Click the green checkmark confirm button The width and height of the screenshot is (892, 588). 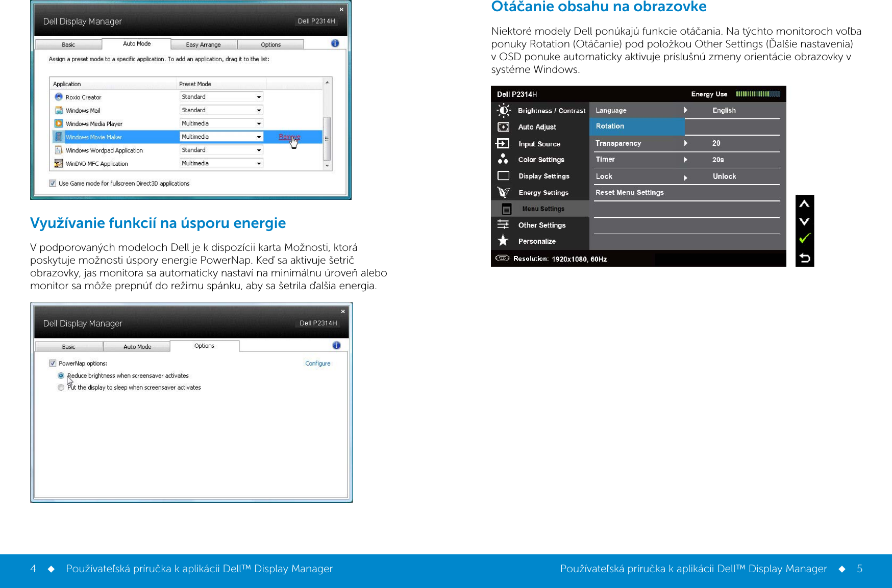(805, 238)
